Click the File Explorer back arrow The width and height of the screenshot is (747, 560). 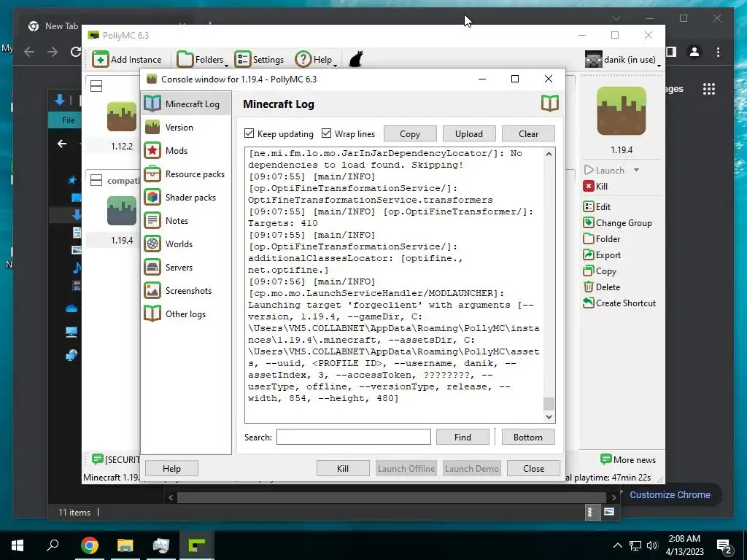[x=62, y=144]
